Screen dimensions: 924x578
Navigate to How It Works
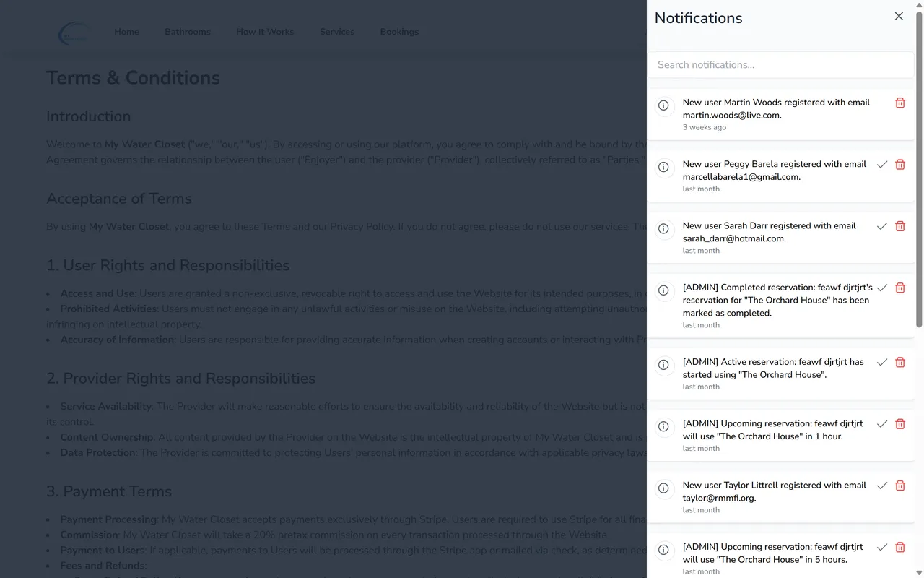coord(265,32)
